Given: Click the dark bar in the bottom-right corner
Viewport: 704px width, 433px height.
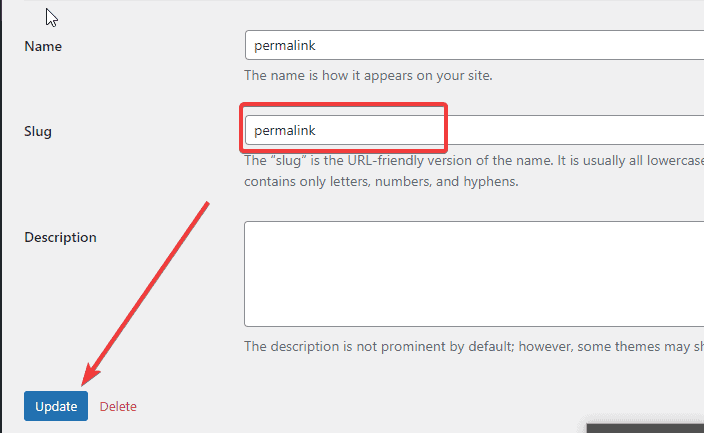Looking at the screenshot, I should (645, 427).
